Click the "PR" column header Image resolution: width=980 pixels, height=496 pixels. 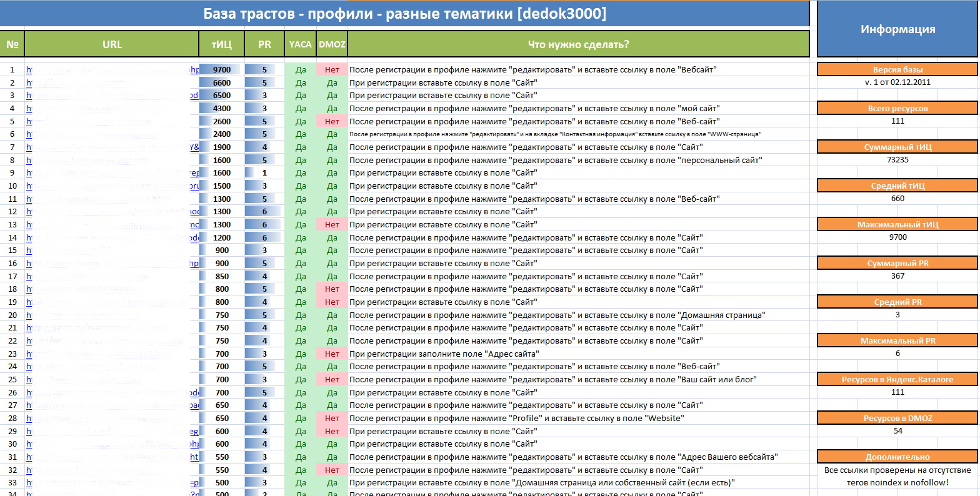[x=264, y=44]
